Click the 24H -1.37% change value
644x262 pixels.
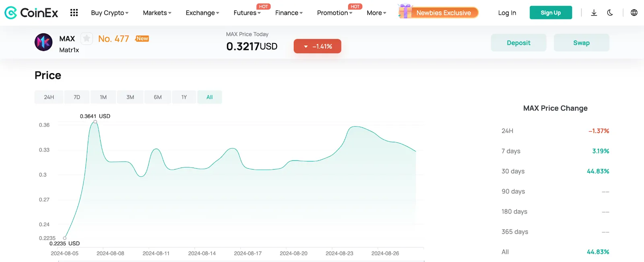coord(599,131)
